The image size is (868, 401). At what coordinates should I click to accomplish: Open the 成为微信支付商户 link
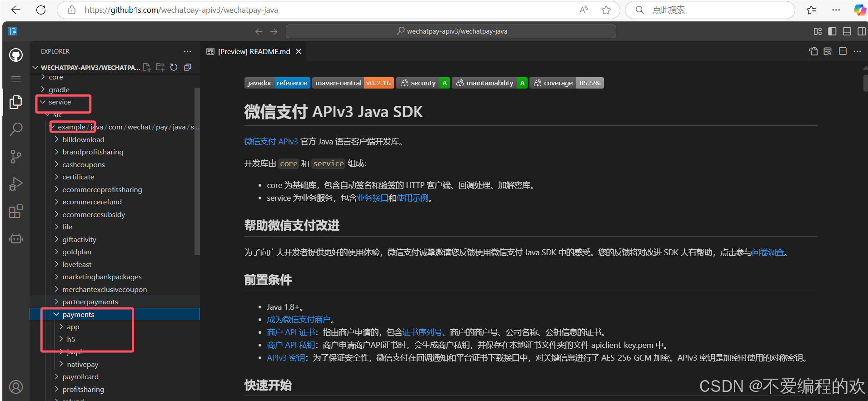[x=299, y=320]
